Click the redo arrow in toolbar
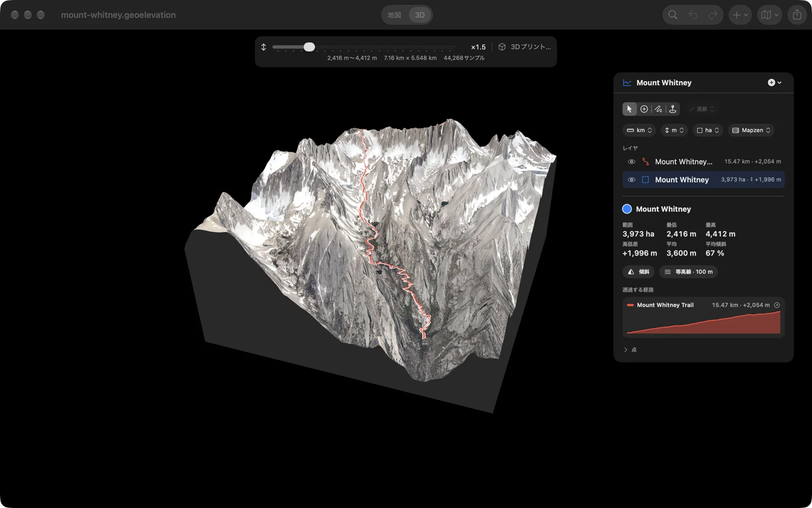Image resolution: width=812 pixels, height=508 pixels. point(713,15)
